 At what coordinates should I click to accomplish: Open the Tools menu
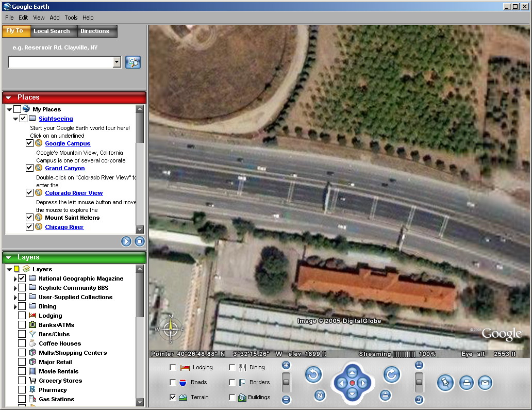click(x=71, y=18)
